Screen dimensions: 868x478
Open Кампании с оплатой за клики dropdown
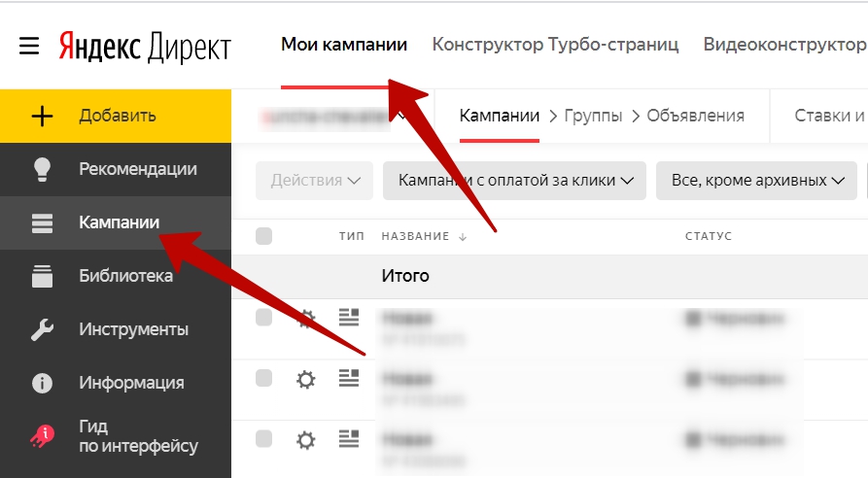(514, 181)
